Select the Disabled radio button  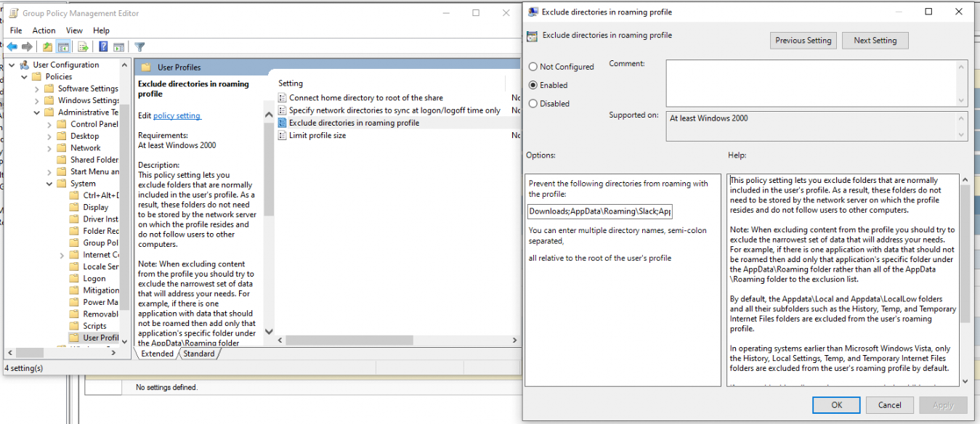533,103
